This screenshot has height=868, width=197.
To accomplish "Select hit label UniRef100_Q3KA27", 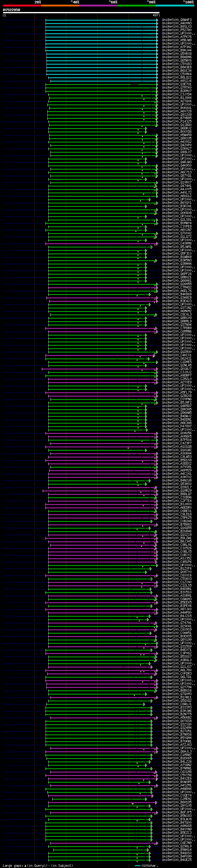I will [177, 149].
